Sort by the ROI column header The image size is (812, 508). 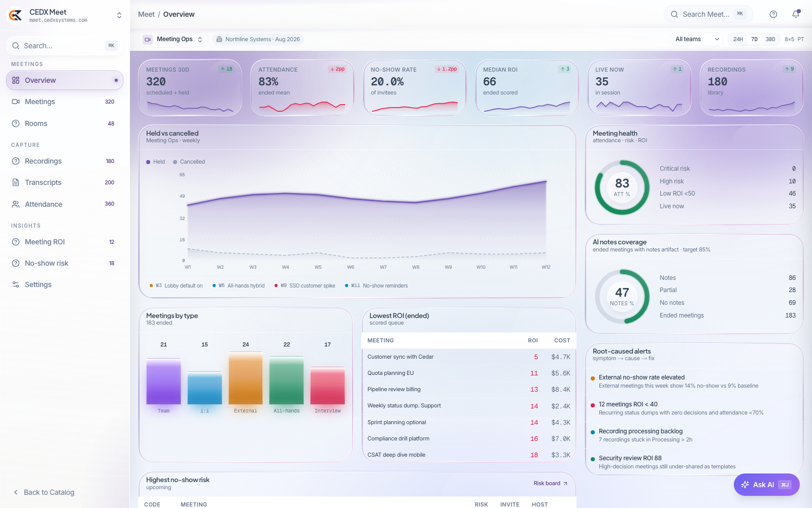(x=533, y=340)
